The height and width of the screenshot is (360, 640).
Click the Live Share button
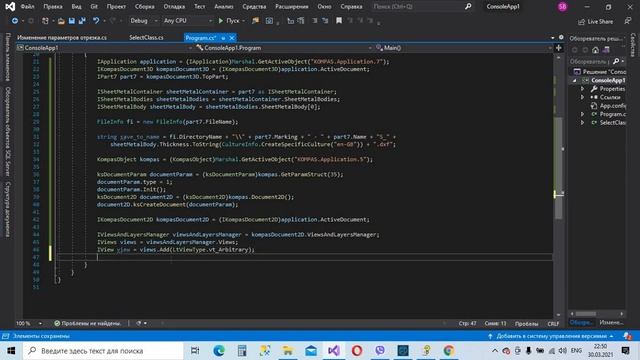pyautogui.click(x=596, y=21)
